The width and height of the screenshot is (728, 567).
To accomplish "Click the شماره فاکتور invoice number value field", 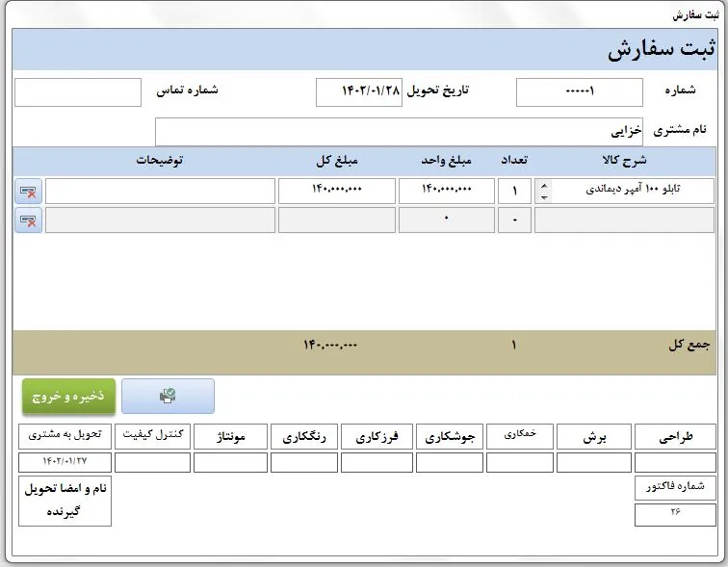I will tap(675, 515).
